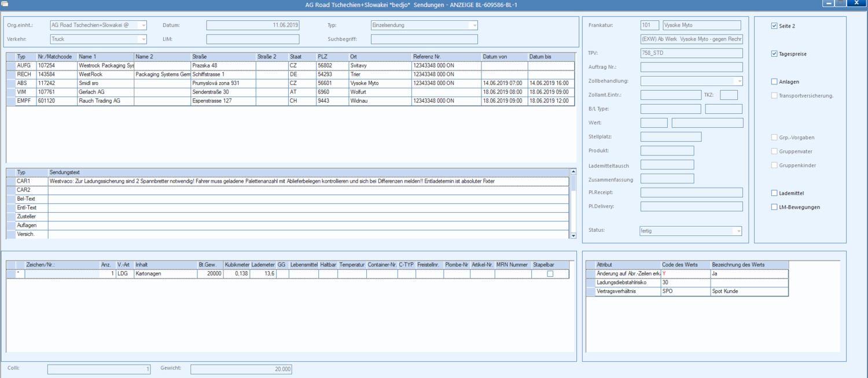Tick the Lademittel checkbox
The width and height of the screenshot is (868, 378).
774,193
